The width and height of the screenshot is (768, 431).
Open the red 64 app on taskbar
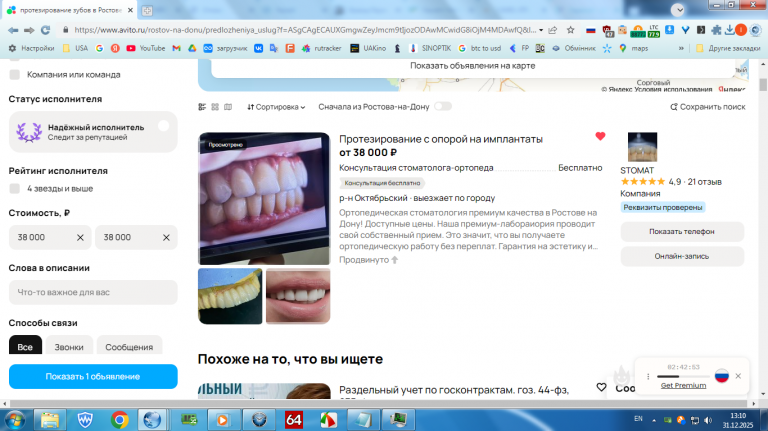pos(293,420)
